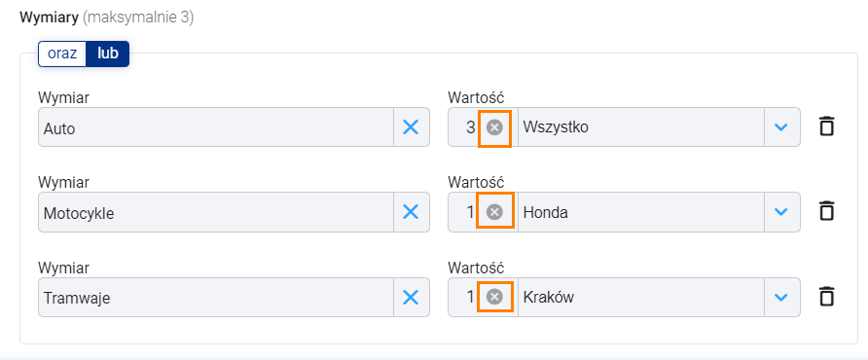Delete the Auto row with trash icon

(x=826, y=126)
